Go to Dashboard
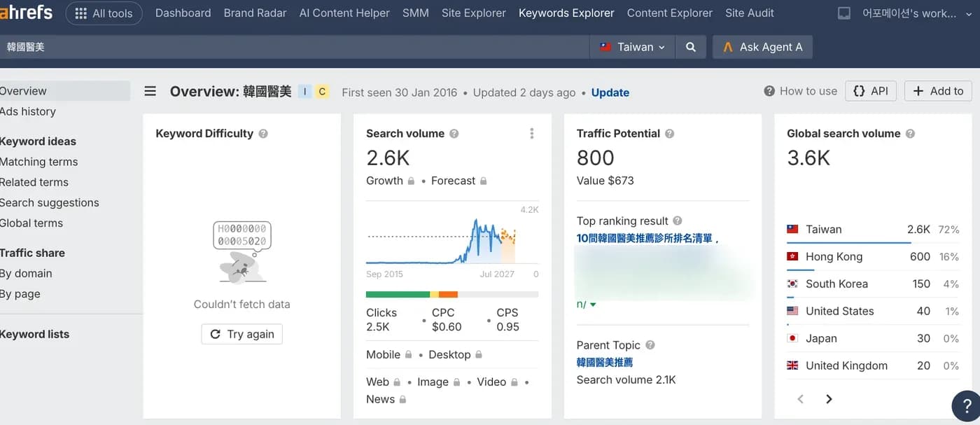The height and width of the screenshot is (425, 980). (x=183, y=13)
